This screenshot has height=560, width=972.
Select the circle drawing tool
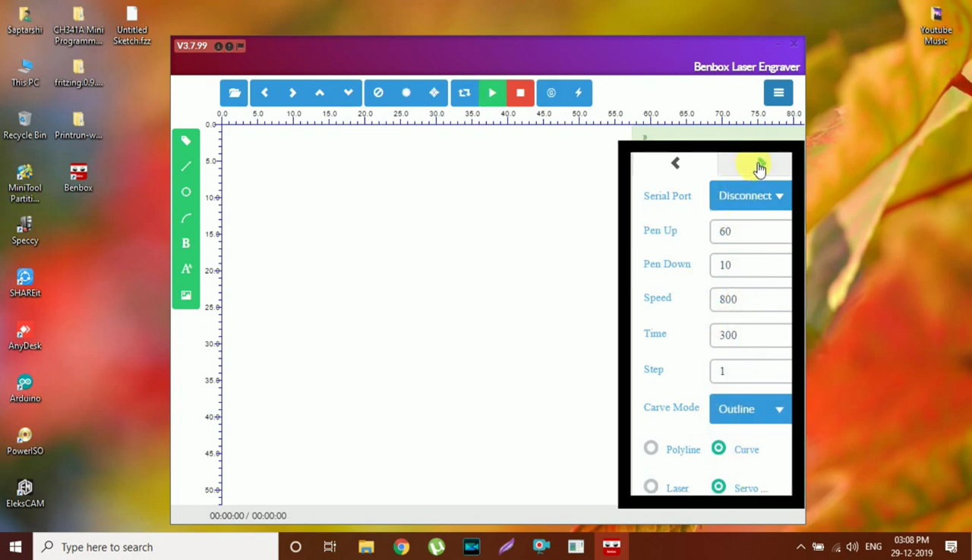186,192
